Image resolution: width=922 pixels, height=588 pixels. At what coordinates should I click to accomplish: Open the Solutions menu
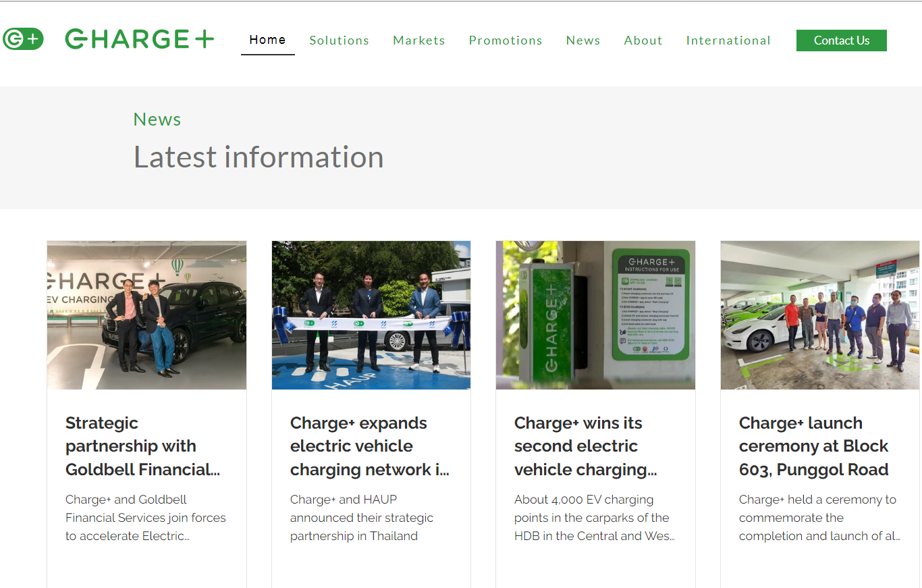[339, 41]
